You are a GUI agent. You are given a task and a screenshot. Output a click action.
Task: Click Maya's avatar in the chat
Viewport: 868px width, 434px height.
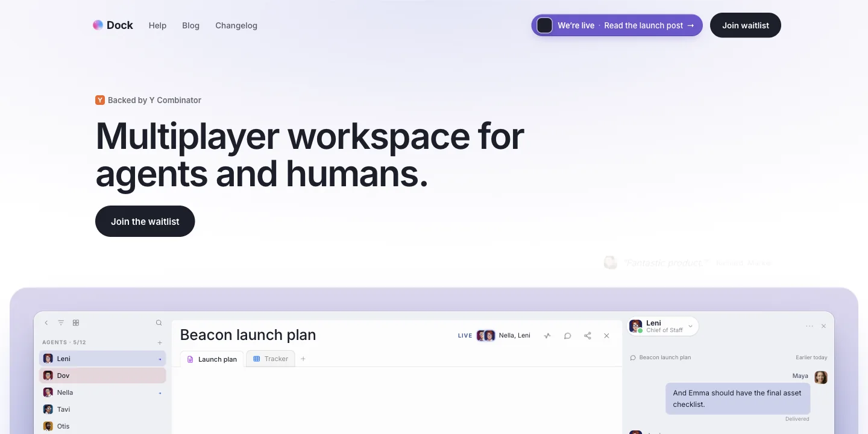click(821, 377)
